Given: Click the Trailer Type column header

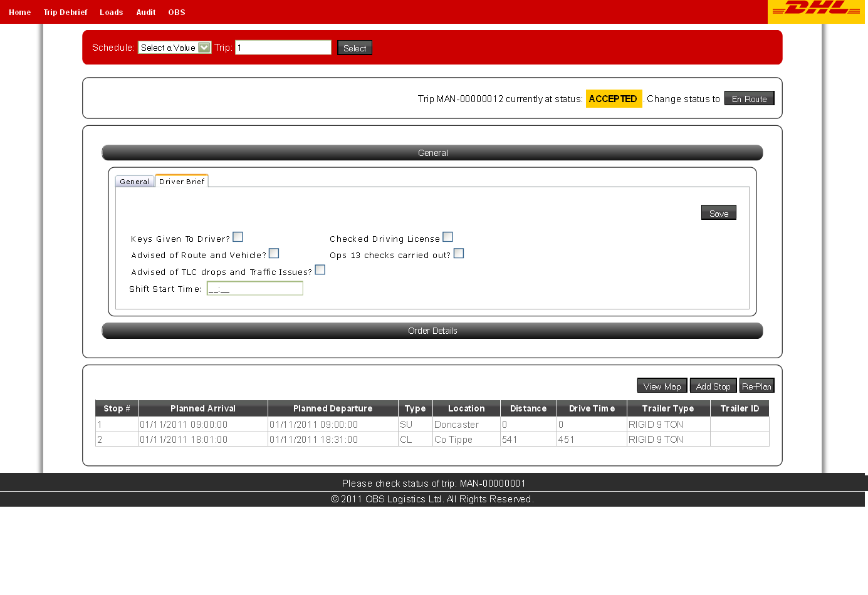Looking at the screenshot, I should click(668, 408).
